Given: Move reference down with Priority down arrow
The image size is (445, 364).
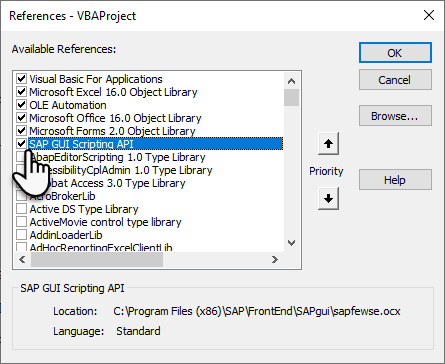Looking at the screenshot, I should tap(328, 198).
